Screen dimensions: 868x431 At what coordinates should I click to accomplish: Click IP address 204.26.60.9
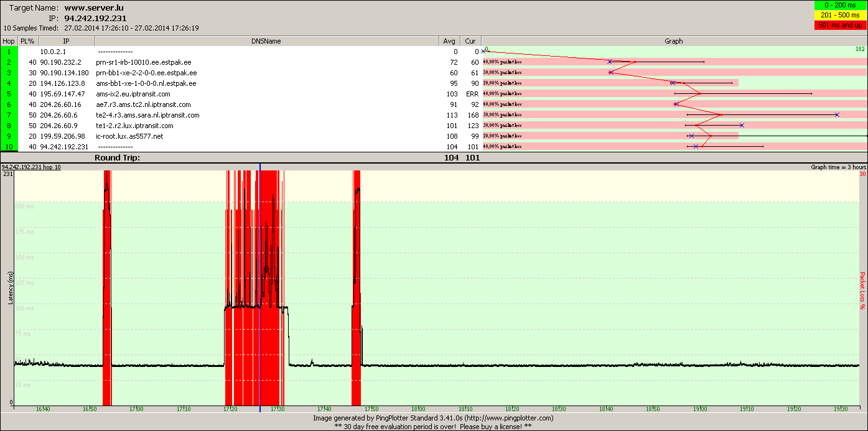[x=59, y=126]
